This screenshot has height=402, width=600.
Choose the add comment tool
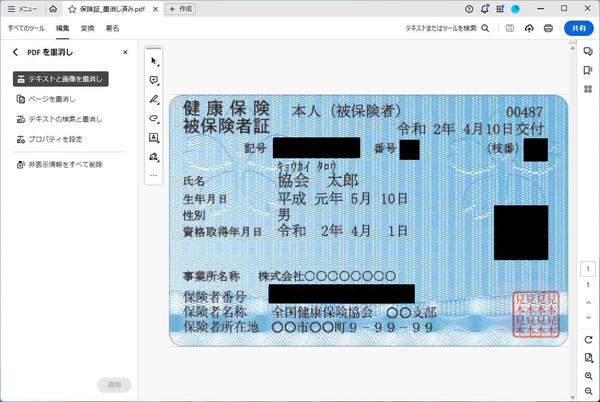(x=154, y=80)
